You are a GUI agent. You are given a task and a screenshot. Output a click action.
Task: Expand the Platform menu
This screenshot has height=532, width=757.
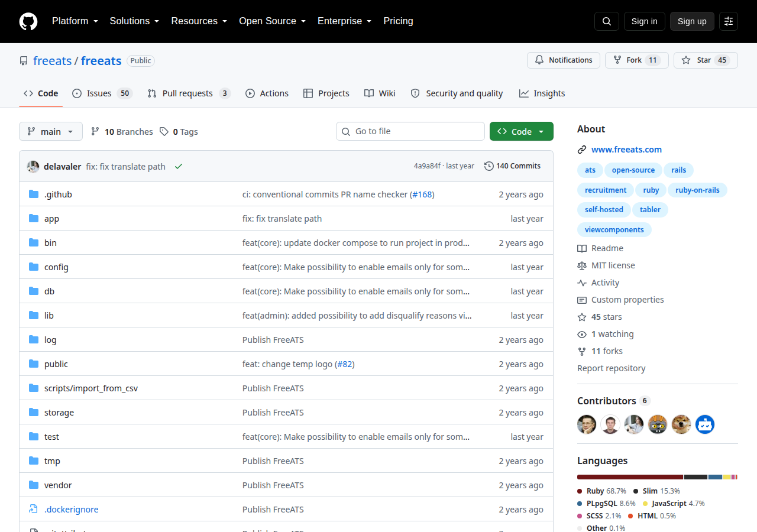tap(75, 21)
